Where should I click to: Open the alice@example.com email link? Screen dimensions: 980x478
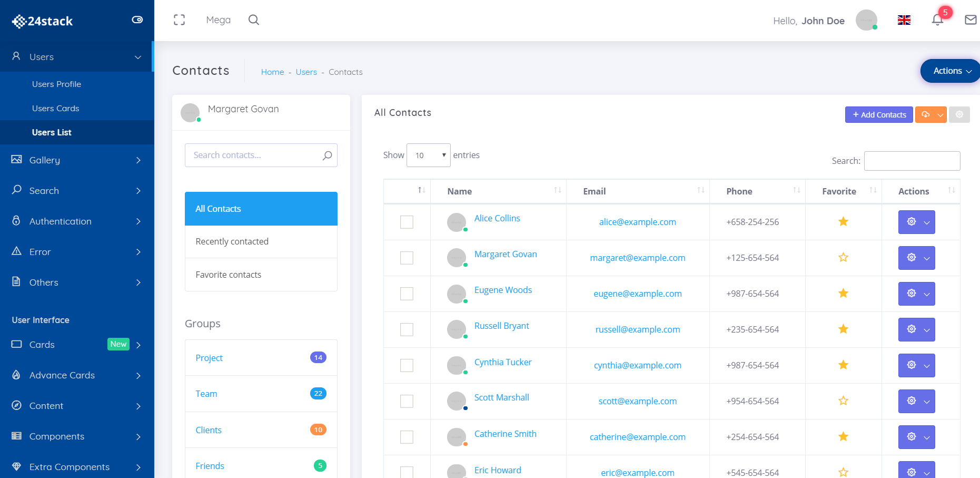637,222
